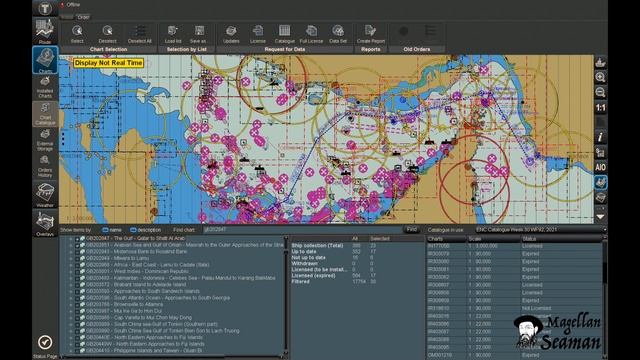
Task: Click chart list vertical scrollbar
Action: click(x=286, y=295)
